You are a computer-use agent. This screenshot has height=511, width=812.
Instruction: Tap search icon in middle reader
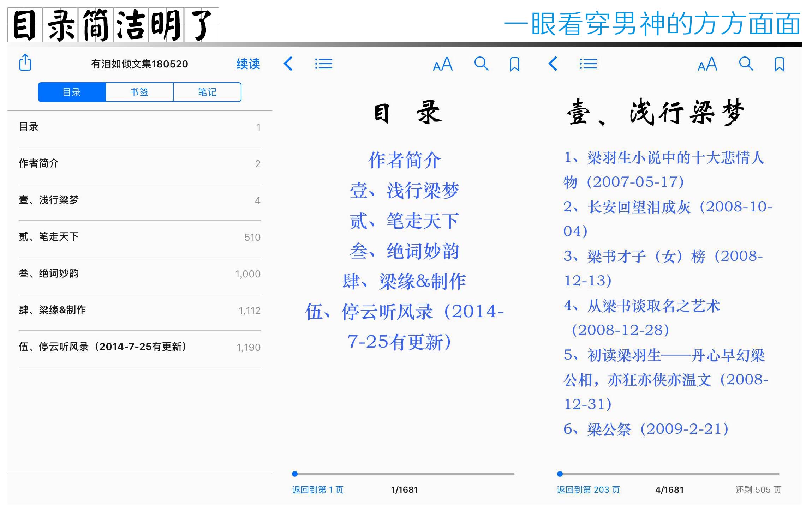(x=481, y=64)
